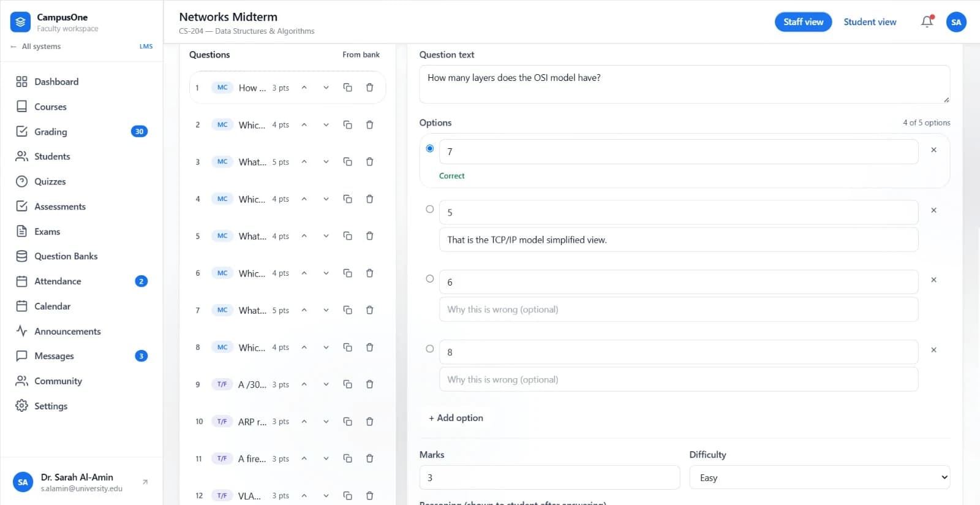980x505 pixels.
Task: Open Settings in sidebar
Action: 81,406
